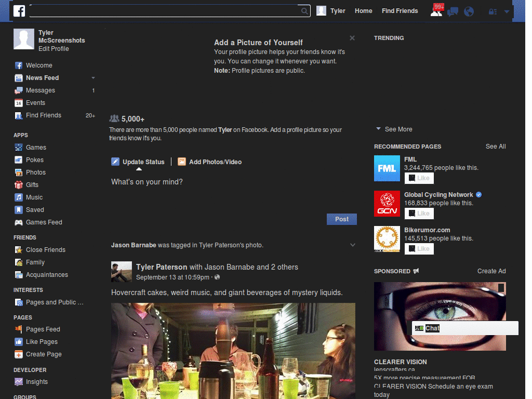532x399 pixels.
Task: Click Pages and Public feed icon
Action: pyautogui.click(x=19, y=302)
